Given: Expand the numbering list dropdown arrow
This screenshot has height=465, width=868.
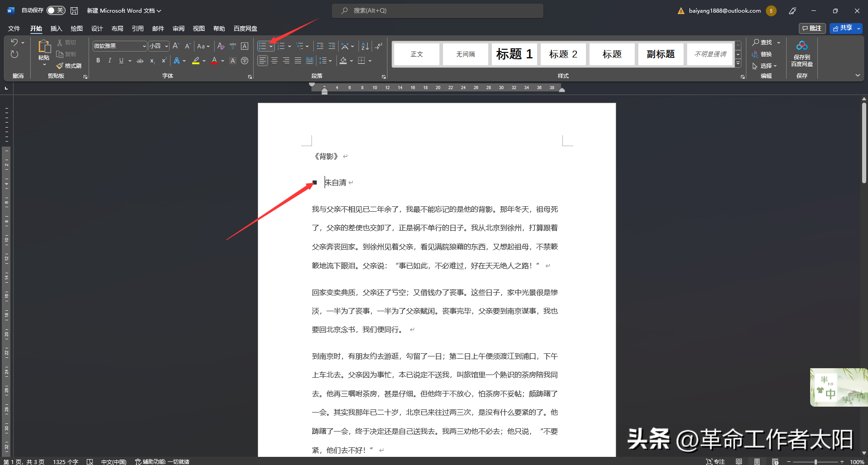Looking at the screenshot, I should [289, 46].
